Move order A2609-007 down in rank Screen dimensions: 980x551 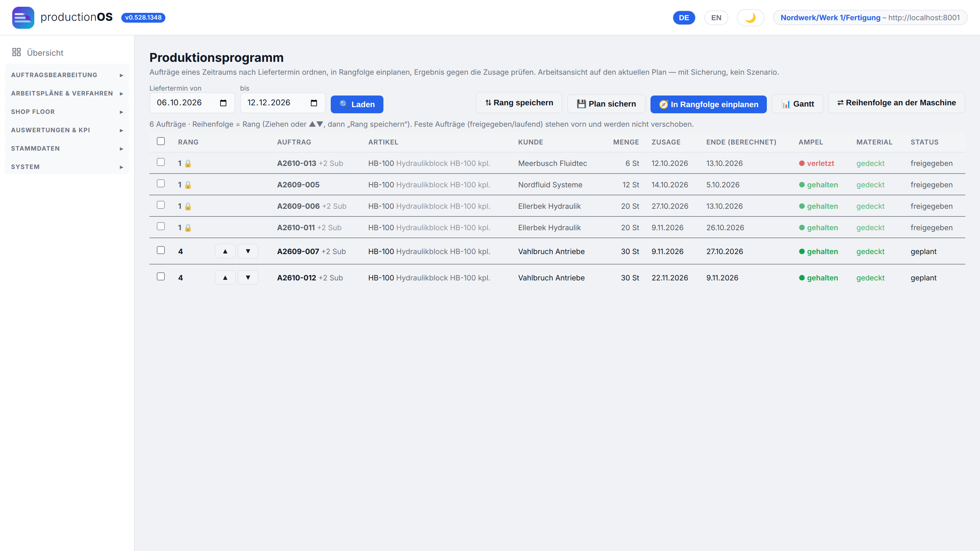coord(248,251)
